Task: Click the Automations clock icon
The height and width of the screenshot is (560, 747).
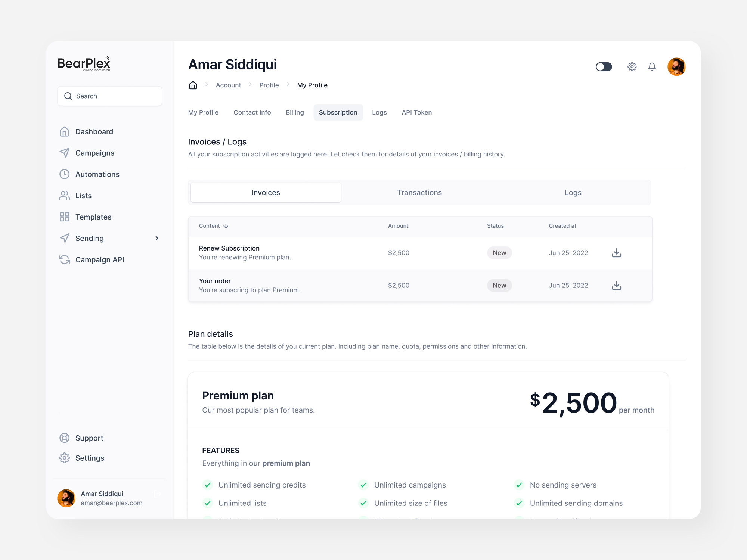Action: 64,174
